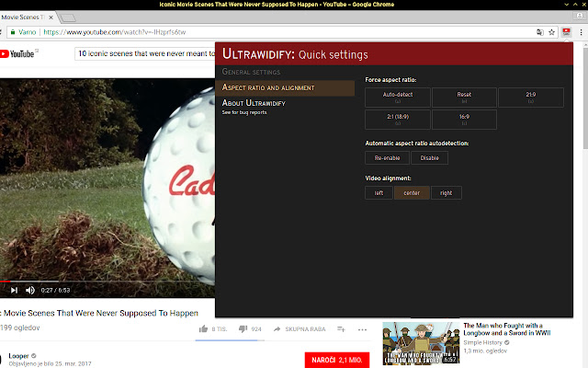Image resolution: width=588 pixels, height=368 pixels.
Task: Open a new browser tab
Action: (x=68, y=17)
